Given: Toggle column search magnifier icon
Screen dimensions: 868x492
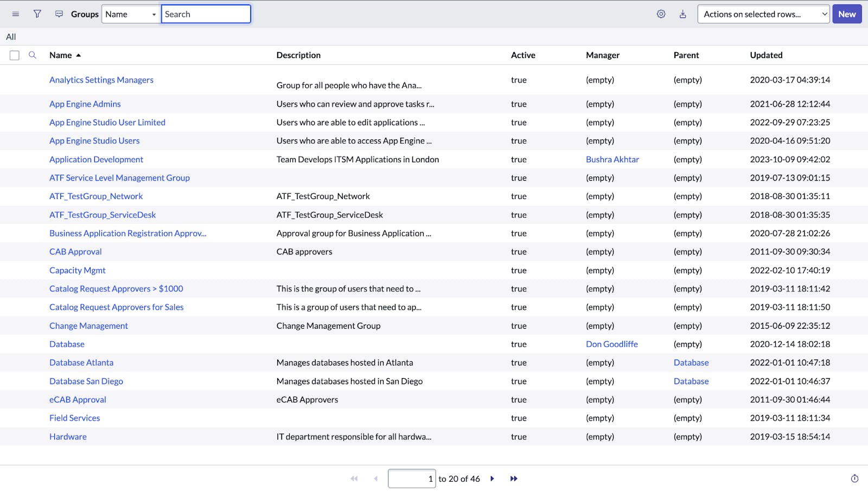Looking at the screenshot, I should pyautogui.click(x=33, y=55).
